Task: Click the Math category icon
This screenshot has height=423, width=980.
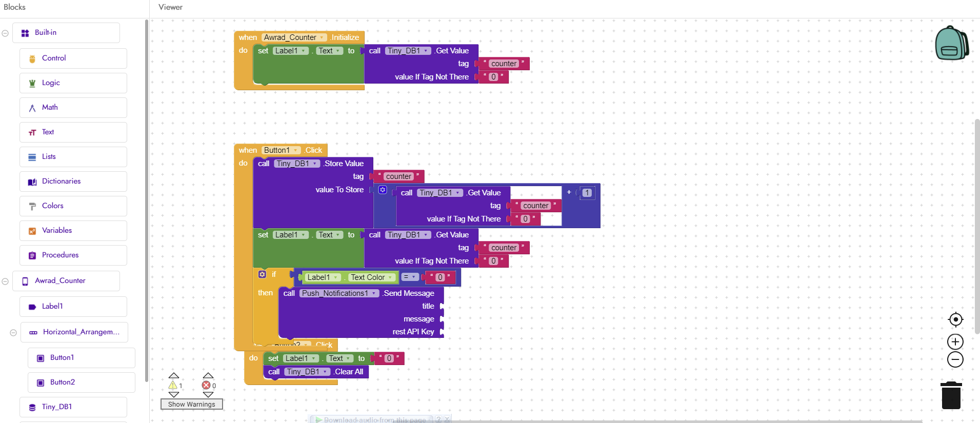Action: pos(32,108)
